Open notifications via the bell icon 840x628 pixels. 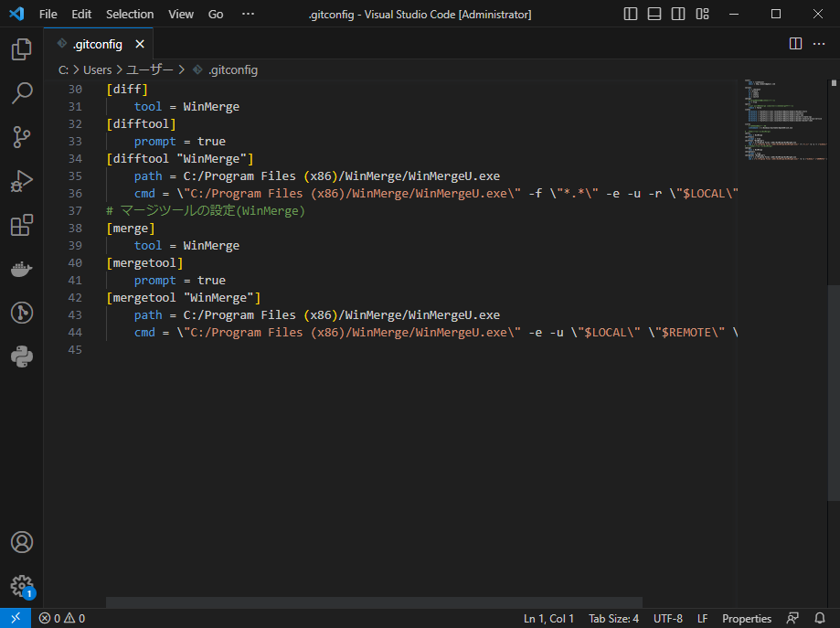(820, 618)
